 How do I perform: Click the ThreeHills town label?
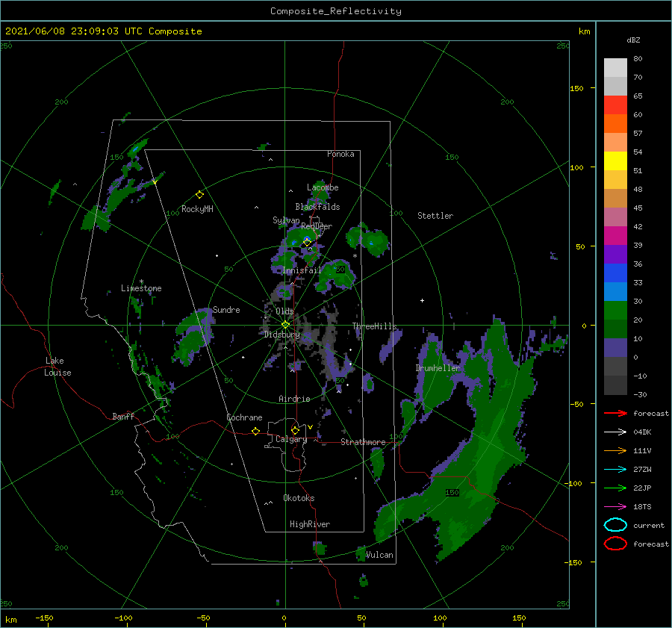(x=374, y=326)
